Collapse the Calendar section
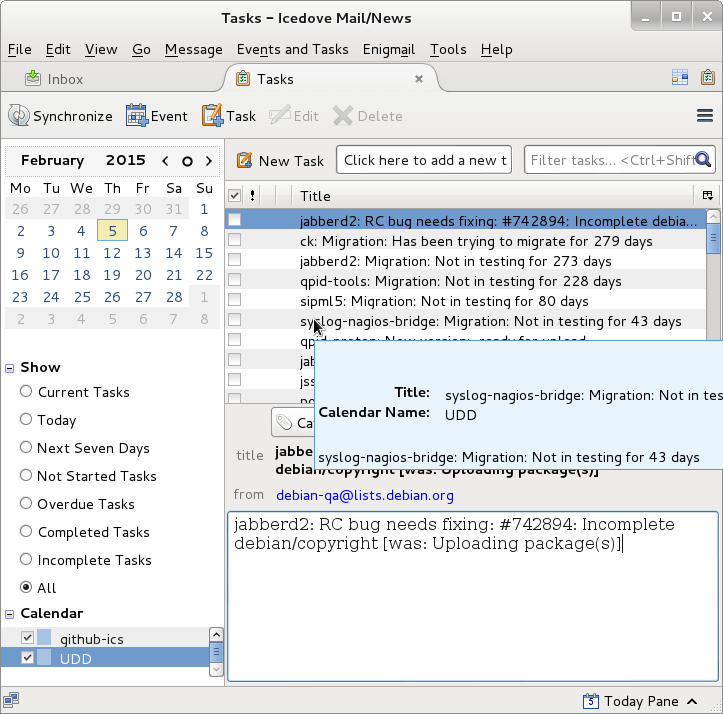Viewport: 723px width, 714px height. (9, 614)
